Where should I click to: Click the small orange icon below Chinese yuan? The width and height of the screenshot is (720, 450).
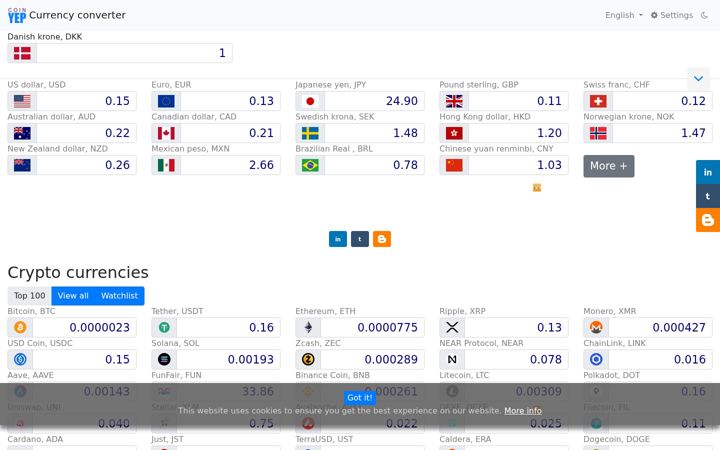pos(537,188)
